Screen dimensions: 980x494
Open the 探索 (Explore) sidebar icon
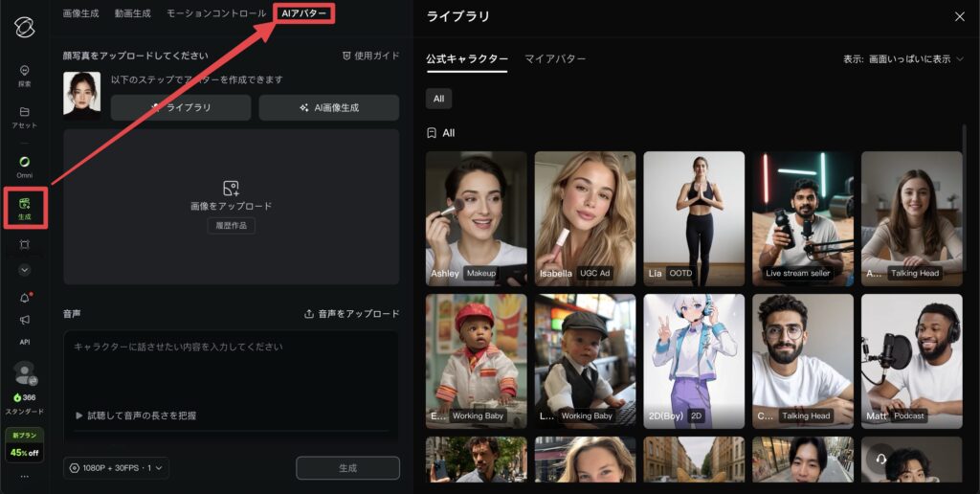[24, 74]
